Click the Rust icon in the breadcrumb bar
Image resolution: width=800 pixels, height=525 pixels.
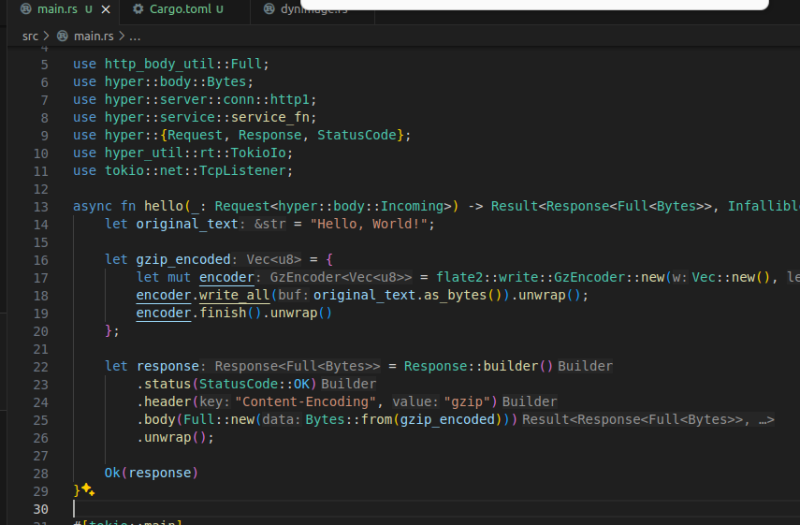pyautogui.click(x=63, y=36)
